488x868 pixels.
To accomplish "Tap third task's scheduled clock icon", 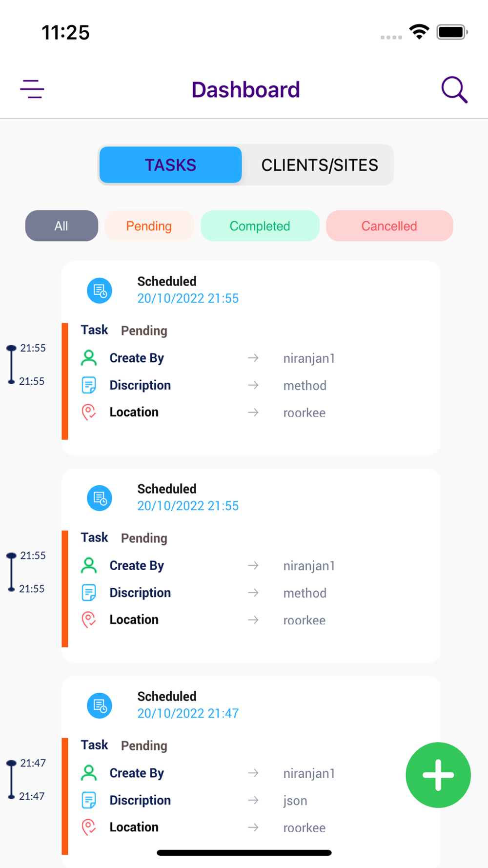I will click(x=100, y=706).
